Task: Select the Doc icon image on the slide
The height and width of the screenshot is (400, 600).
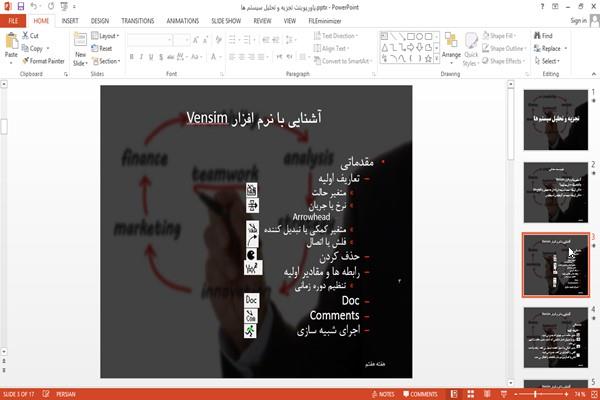Action: [251, 300]
